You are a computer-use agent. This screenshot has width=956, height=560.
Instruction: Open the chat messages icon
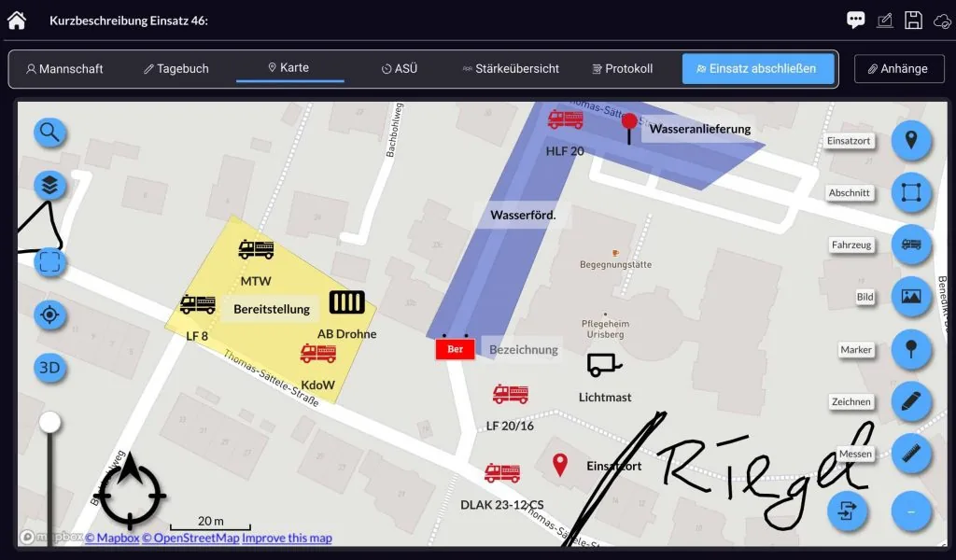click(855, 21)
